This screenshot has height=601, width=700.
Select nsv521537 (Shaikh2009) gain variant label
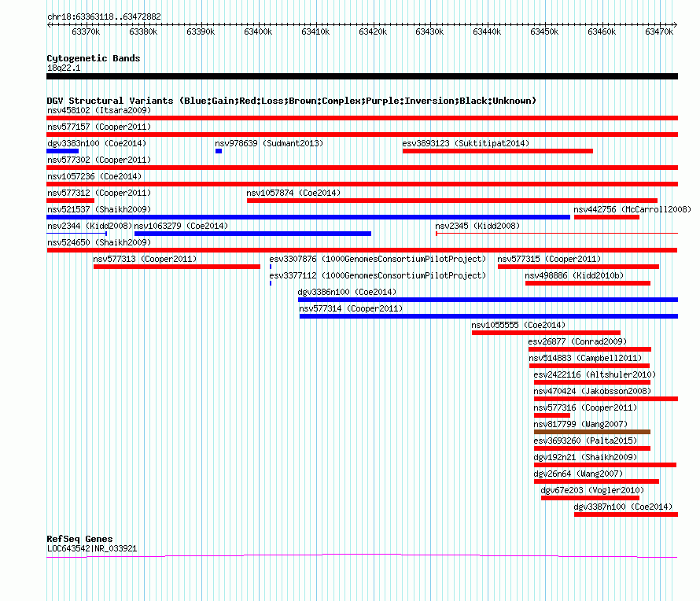tap(99, 209)
